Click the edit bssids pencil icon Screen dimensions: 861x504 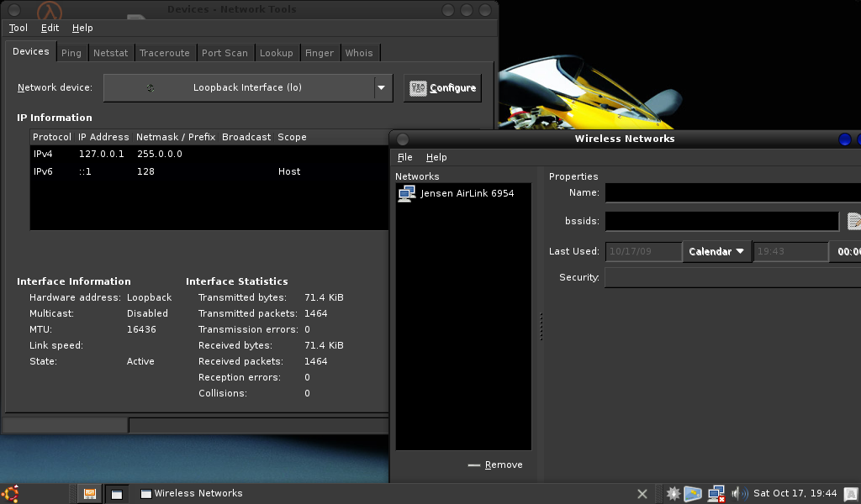[854, 221]
